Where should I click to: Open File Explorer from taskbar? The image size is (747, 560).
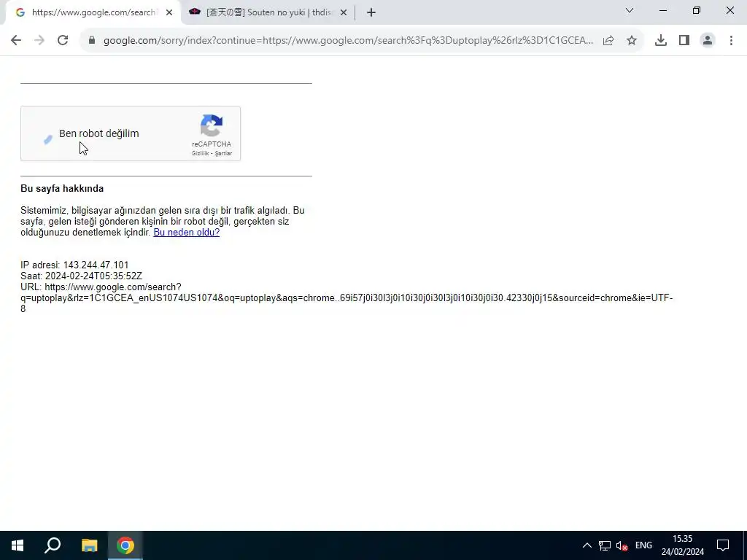89,545
